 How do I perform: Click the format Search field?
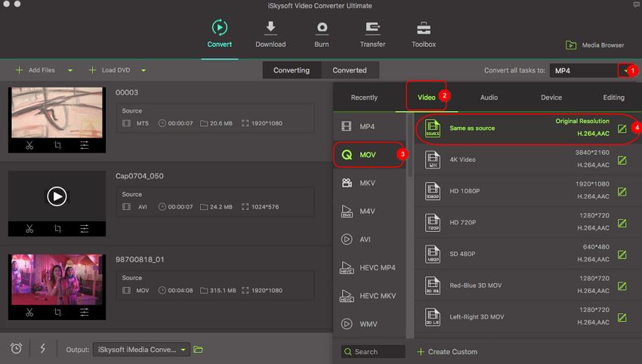point(377,352)
